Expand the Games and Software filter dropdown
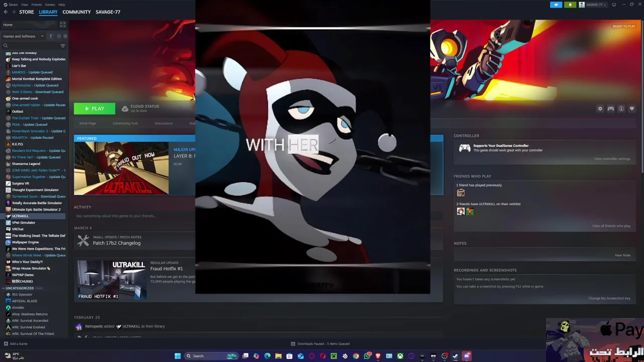Screen dimensions: 644x362 click(23, 36)
